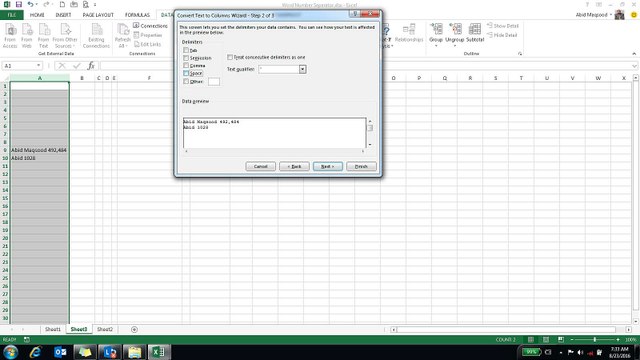The image size is (640, 360).
Task: Switch to the INSERT ribbon tab
Action: [x=63, y=15]
